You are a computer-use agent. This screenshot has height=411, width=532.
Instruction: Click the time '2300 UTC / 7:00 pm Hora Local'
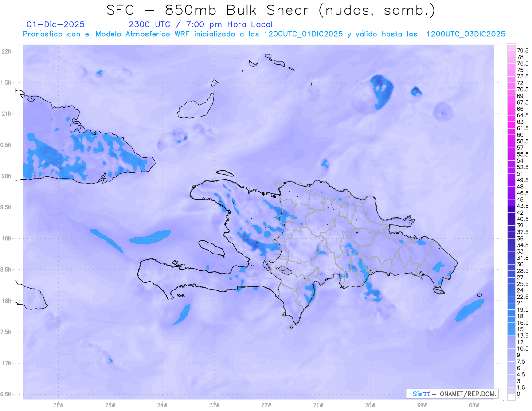200,24
